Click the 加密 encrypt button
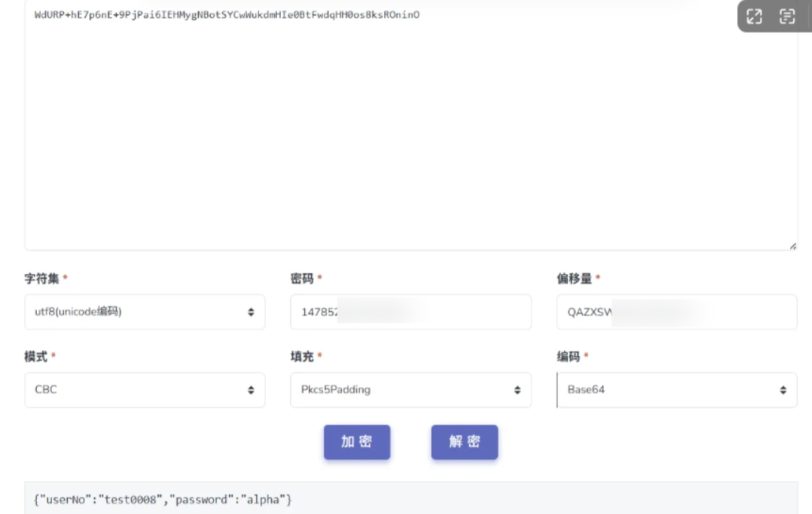Screen dimensions: 812x514 point(356,443)
